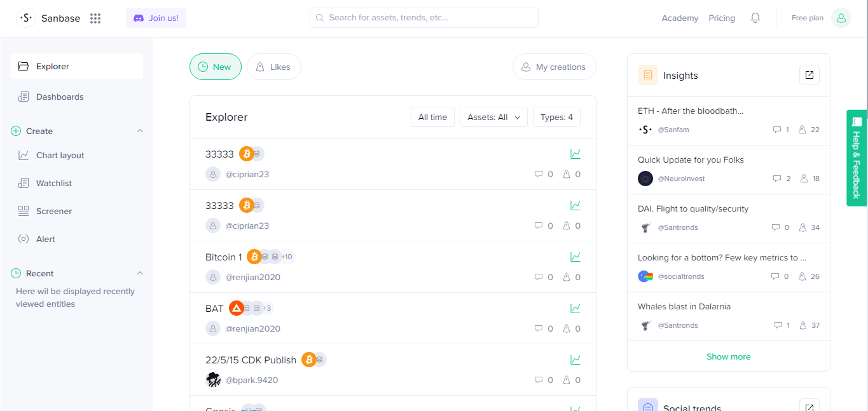Click the +10 assets badge on Bitcoin 1
This screenshot has width=868, height=411.
point(287,257)
